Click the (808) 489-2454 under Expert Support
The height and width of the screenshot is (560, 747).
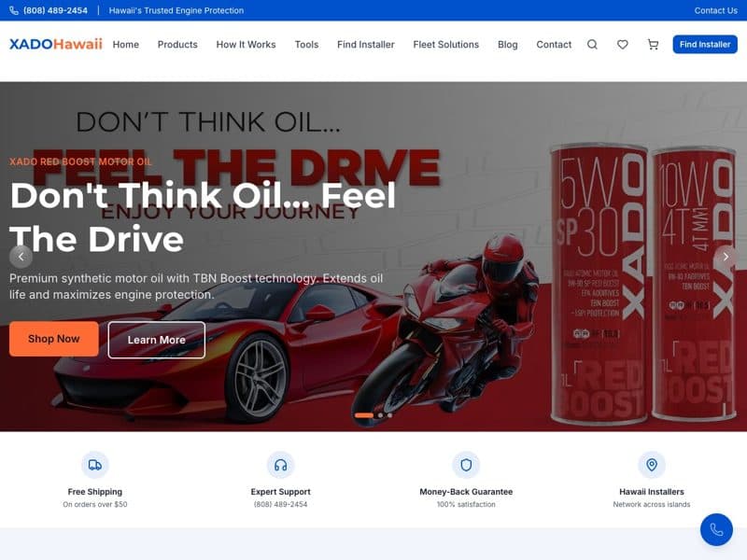281,504
